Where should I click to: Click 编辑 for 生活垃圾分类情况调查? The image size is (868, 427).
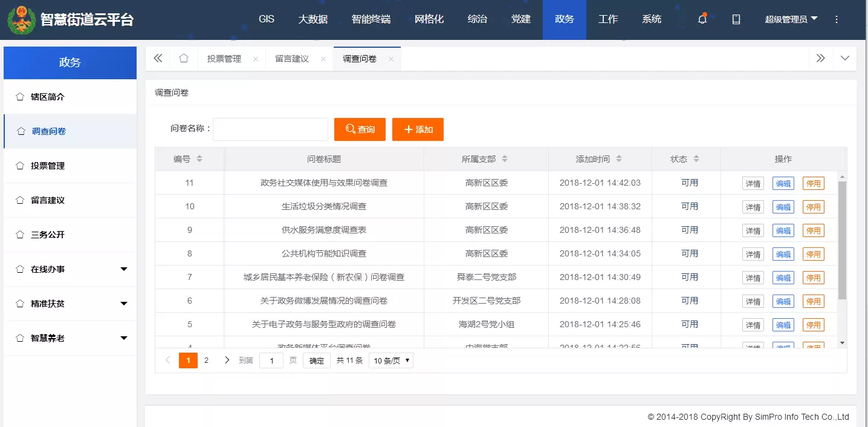coord(783,207)
